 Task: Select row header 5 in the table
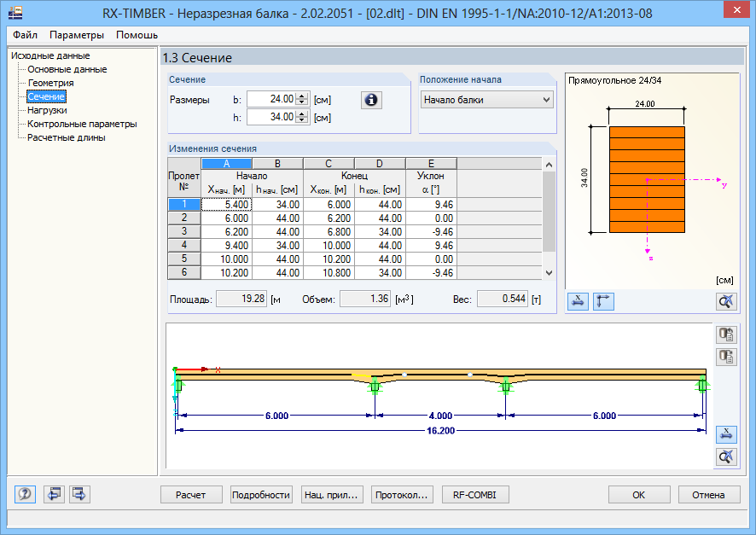point(184,259)
